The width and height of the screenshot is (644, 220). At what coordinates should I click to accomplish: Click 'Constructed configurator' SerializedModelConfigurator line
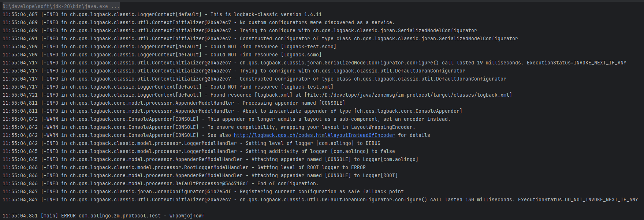coord(260,38)
